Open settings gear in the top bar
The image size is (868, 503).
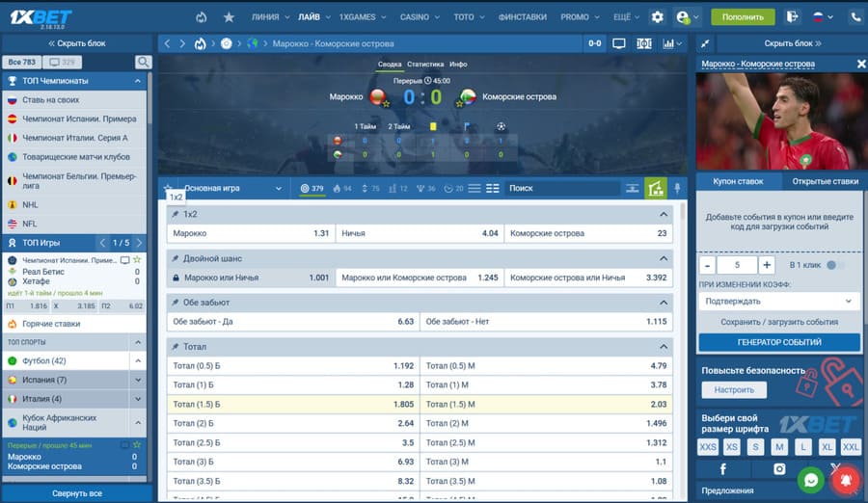[x=657, y=17]
